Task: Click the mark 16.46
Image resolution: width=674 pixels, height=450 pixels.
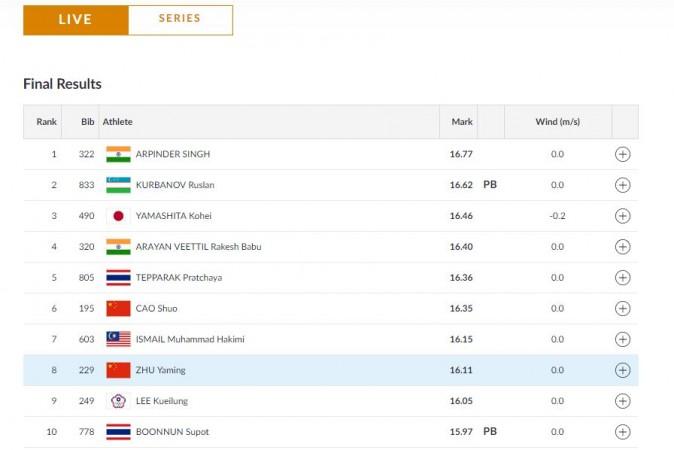Action: coord(461,216)
